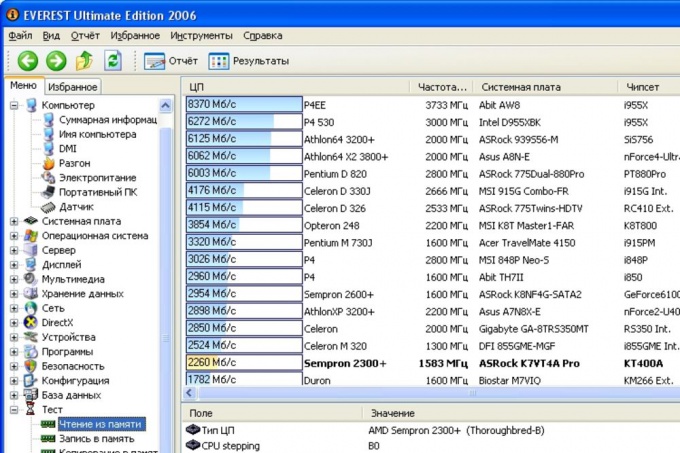Screen dimensions: 680x453
Task: Click the Суммарная информация item icon
Action: click(x=49, y=120)
